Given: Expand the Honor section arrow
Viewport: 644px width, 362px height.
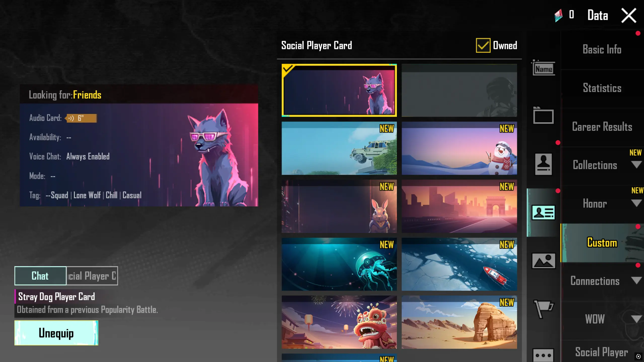Looking at the screenshot, I should pos(636,203).
